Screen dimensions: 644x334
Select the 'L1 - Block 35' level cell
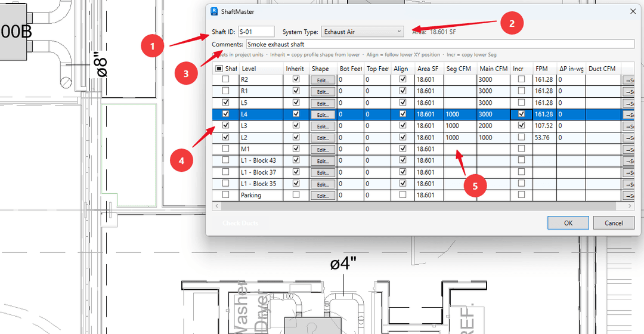[261, 184]
